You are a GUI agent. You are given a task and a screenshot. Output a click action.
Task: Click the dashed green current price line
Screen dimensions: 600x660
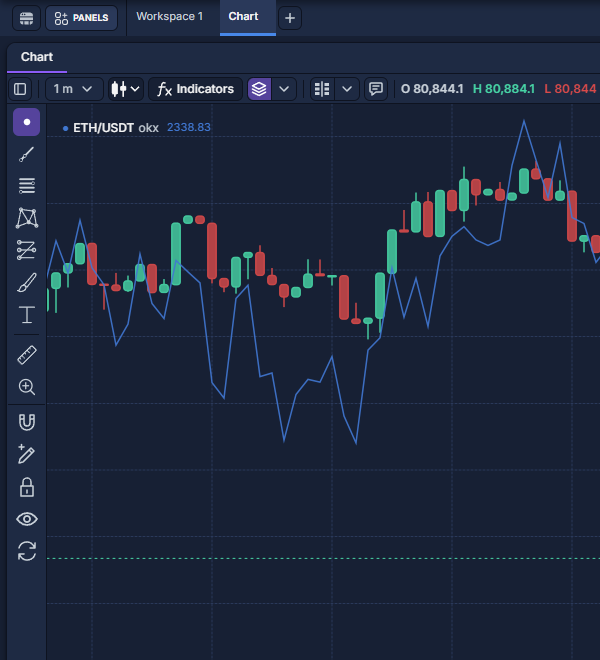click(x=323, y=559)
